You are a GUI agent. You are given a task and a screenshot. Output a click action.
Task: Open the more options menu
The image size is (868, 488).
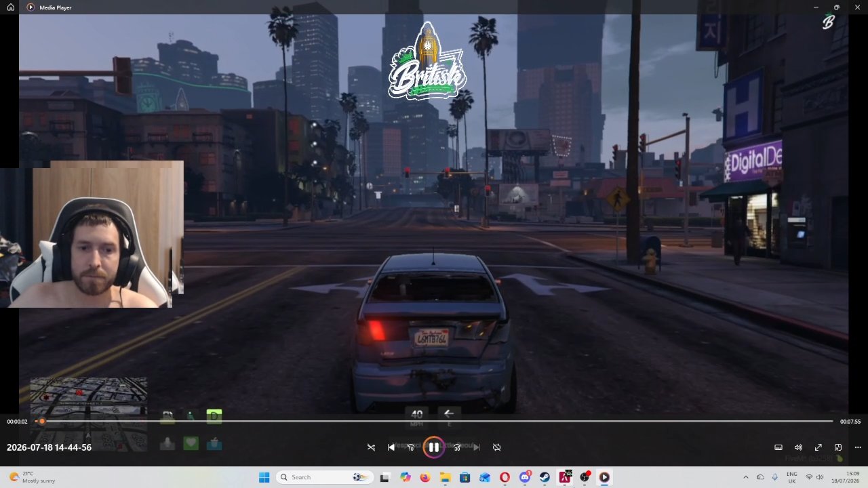(858, 447)
